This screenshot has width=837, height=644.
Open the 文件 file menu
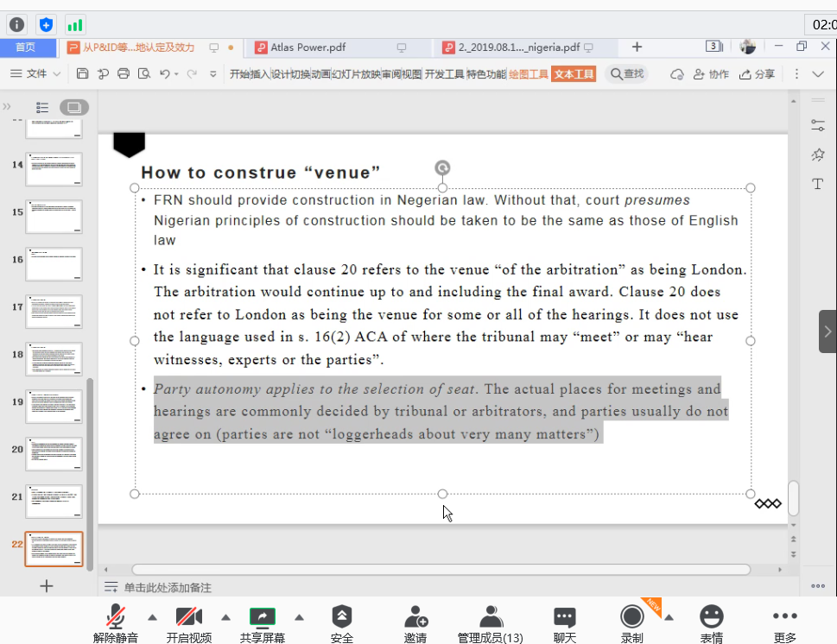35,74
